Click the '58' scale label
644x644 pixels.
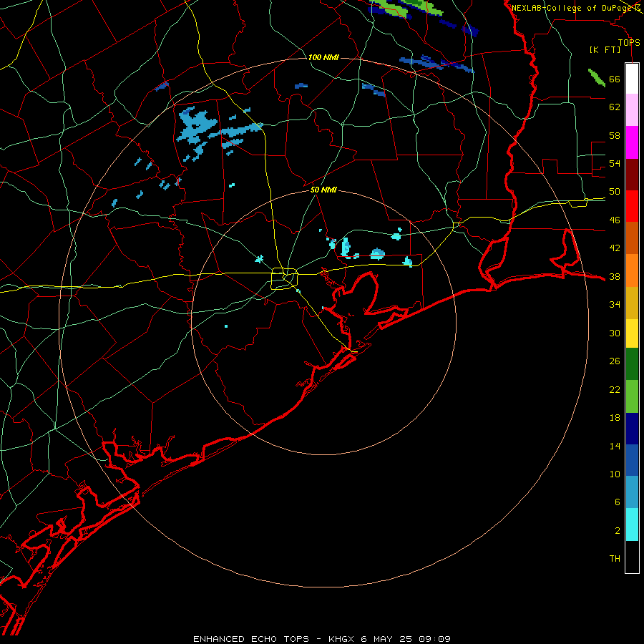[x=615, y=135]
